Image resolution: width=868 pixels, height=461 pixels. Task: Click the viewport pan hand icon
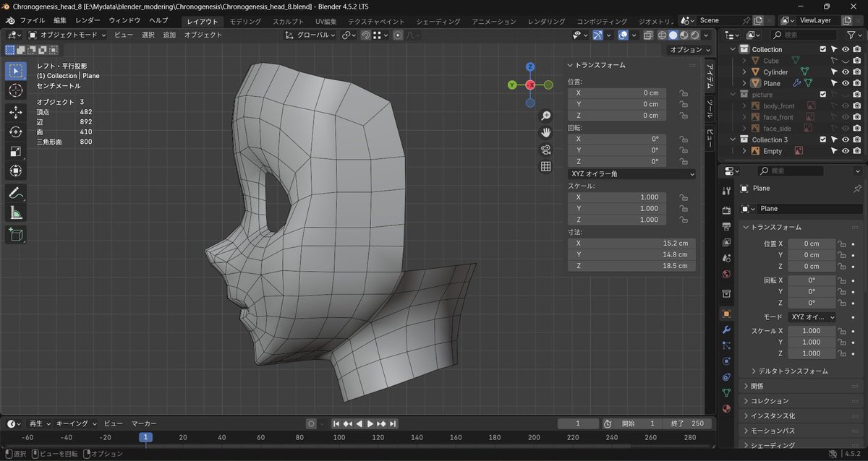546,132
